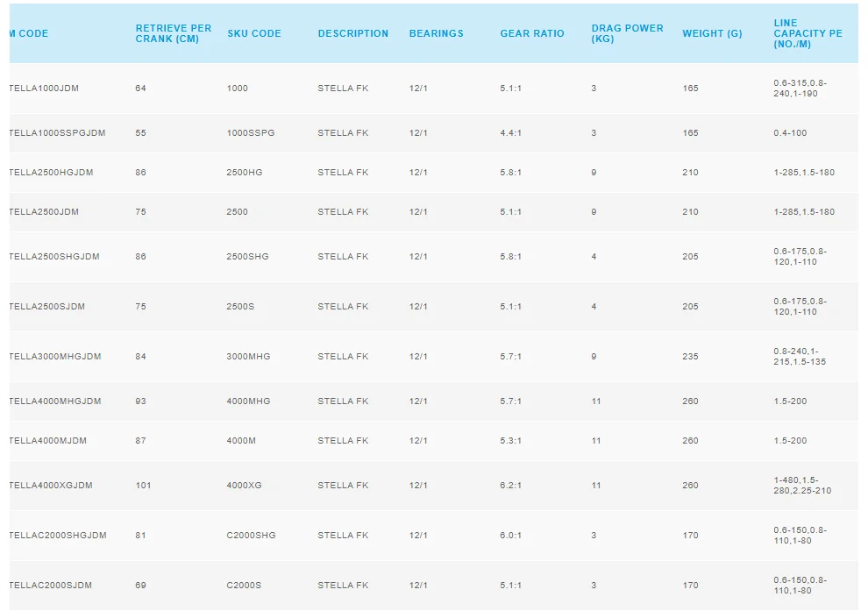This screenshot has width=868, height=611.
Task: Click the Retrieve Per Crank column header
Action: [x=174, y=33]
